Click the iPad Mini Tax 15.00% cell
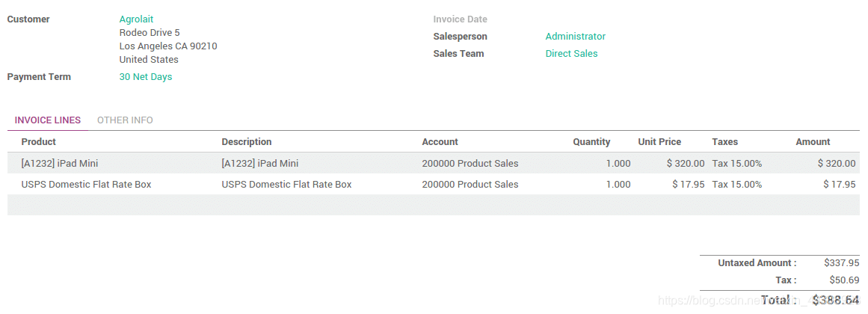 click(x=737, y=164)
